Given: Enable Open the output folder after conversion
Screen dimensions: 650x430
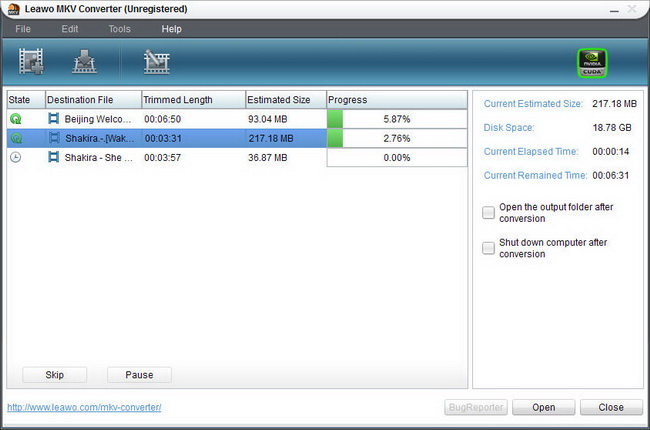Looking at the screenshot, I should click(488, 212).
